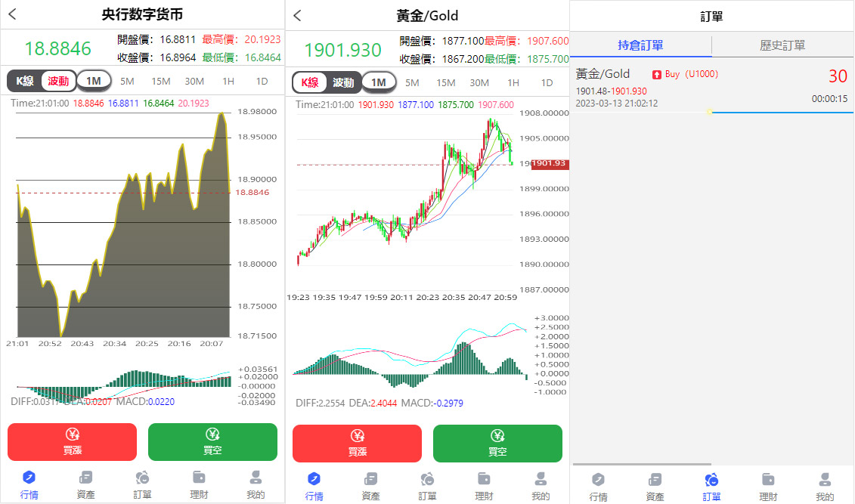This screenshot has height=504, width=855.
Task: Click MACD:0.0220 indicator value
Action: click(146, 401)
